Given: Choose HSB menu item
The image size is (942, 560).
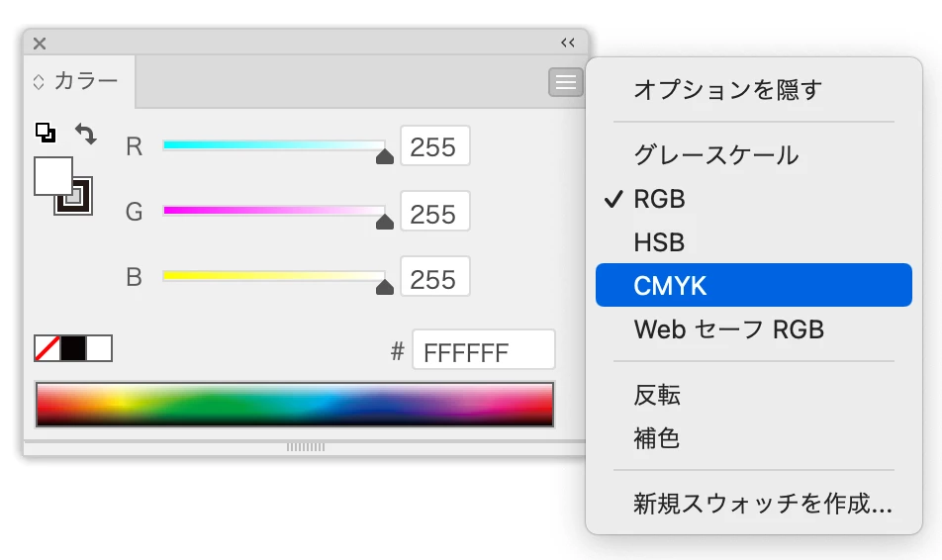Looking at the screenshot, I should click(x=753, y=242).
